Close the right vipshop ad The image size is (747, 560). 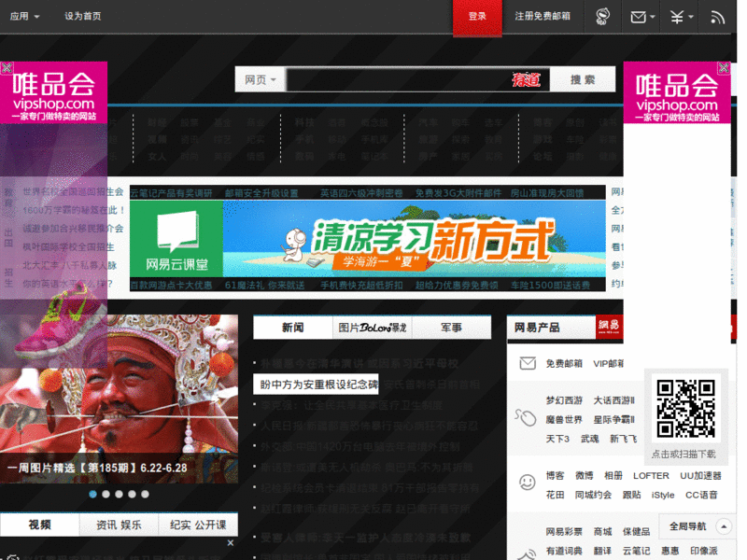[724, 67]
